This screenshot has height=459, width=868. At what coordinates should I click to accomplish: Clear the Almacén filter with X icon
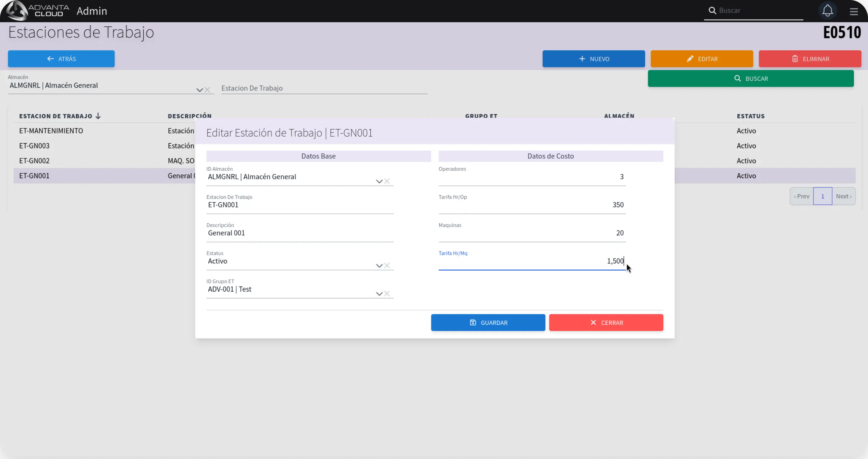(208, 90)
